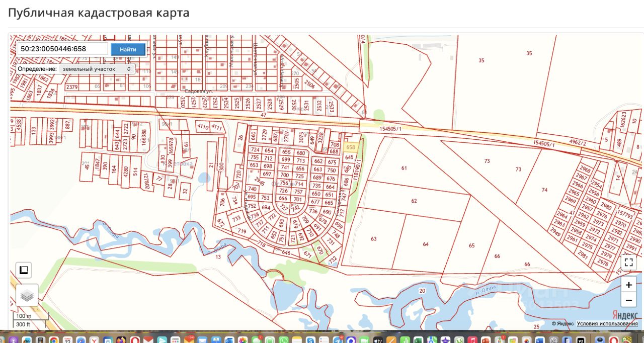The height and width of the screenshot is (343, 644).
Task: Click parcel labeled 514
Action: pos(135,171)
